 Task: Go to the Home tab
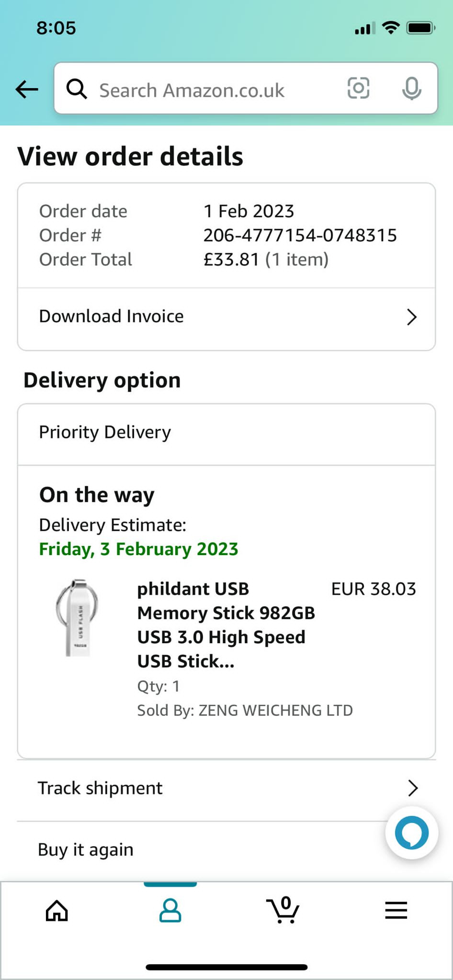[57, 910]
